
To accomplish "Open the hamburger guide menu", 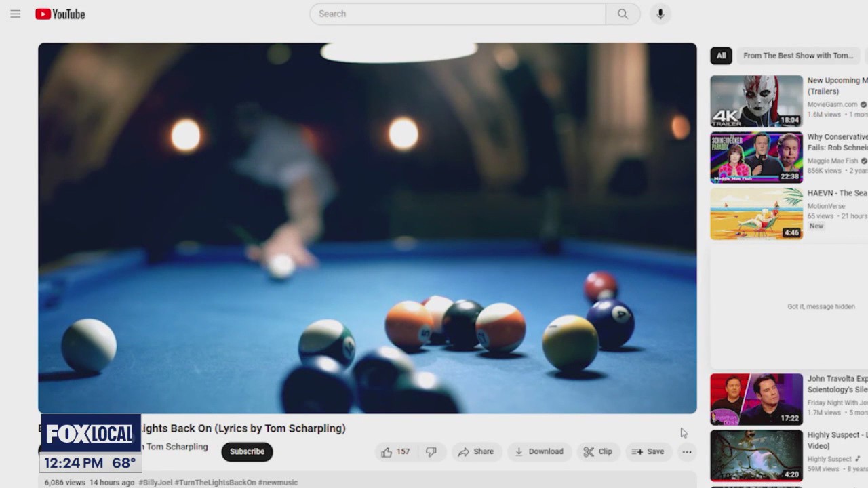I will coord(15,14).
